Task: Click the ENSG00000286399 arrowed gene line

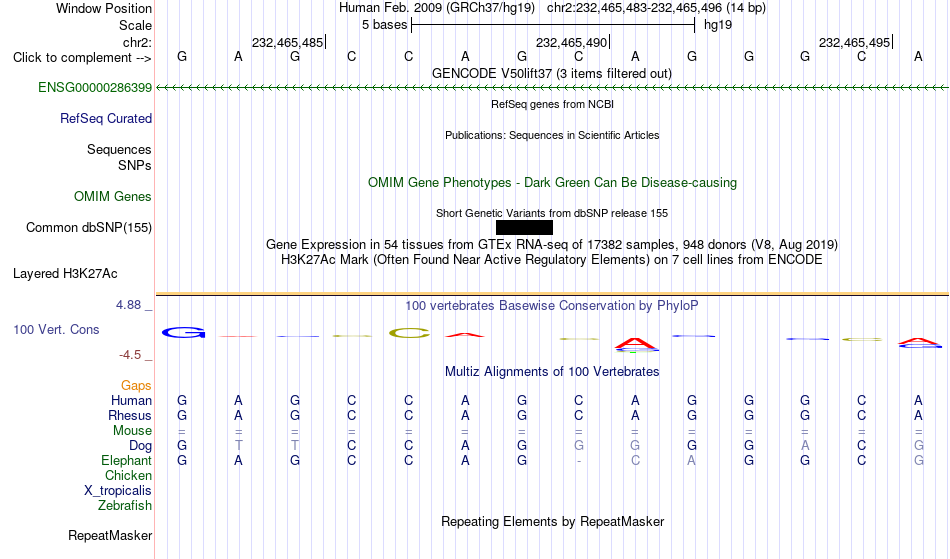Action: tap(552, 88)
